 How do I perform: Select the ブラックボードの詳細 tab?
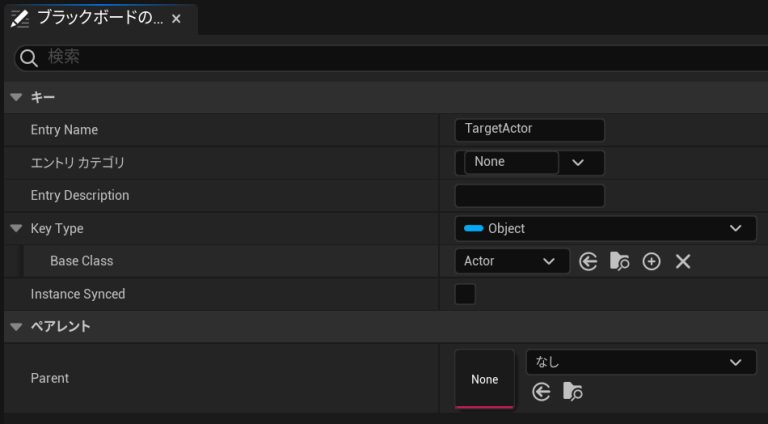click(x=98, y=18)
